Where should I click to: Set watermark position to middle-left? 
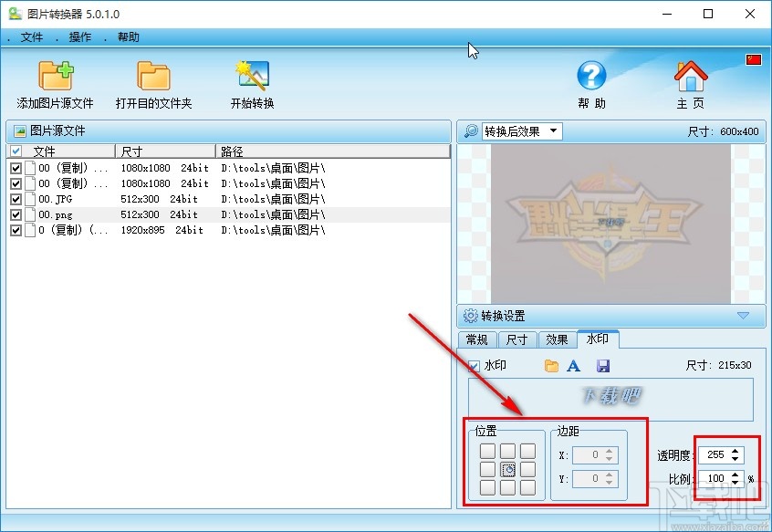(x=487, y=470)
